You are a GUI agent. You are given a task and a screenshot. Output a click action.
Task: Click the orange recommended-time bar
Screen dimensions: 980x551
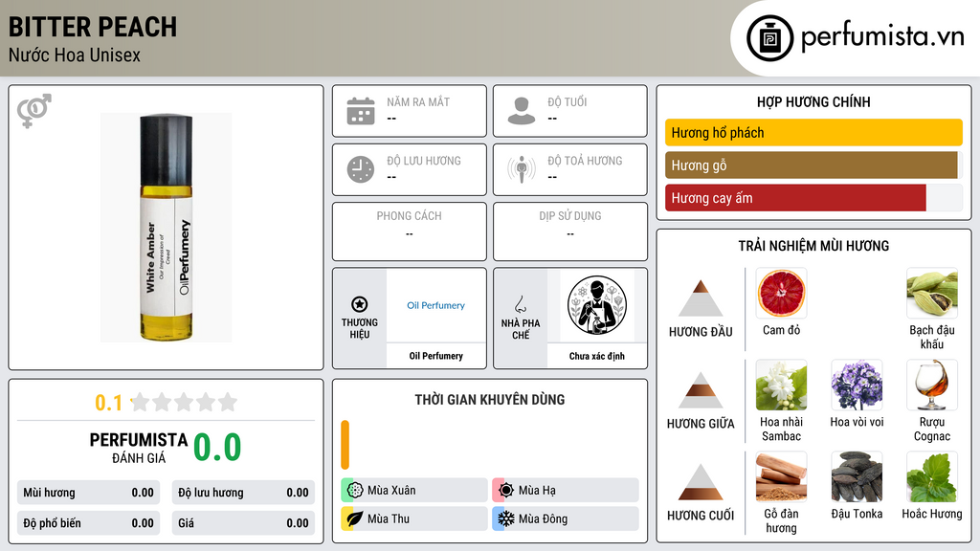[x=345, y=445]
